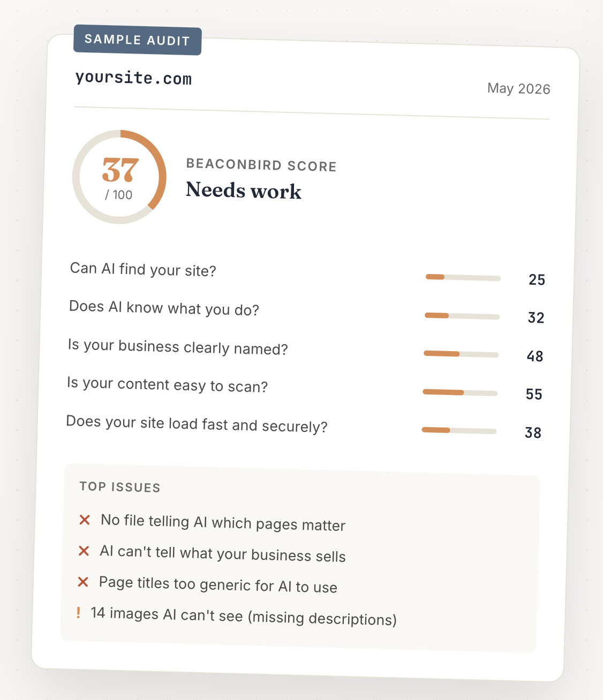The height and width of the screenshot is (700, 603).
Task: Click the 'Does AI know what you do?' progress bar
Action: [462, 316]
